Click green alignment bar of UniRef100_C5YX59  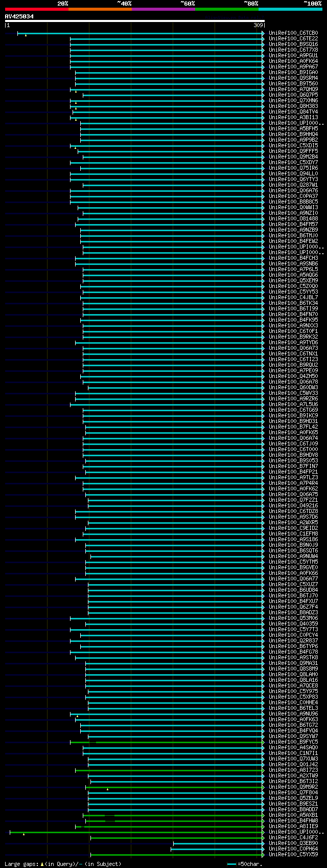(177, 855)
